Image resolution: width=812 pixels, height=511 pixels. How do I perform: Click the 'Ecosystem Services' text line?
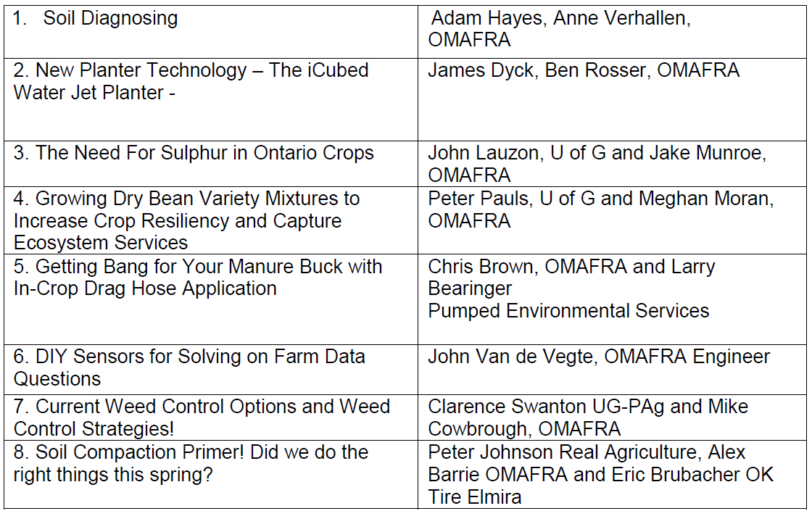pos(101,243)
